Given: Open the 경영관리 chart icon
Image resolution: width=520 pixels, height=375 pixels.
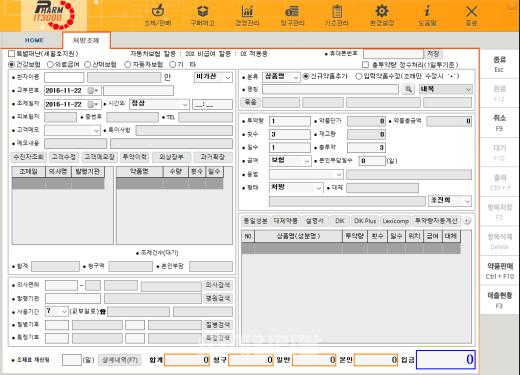Looking at the screenshot, I should point(247,12).
